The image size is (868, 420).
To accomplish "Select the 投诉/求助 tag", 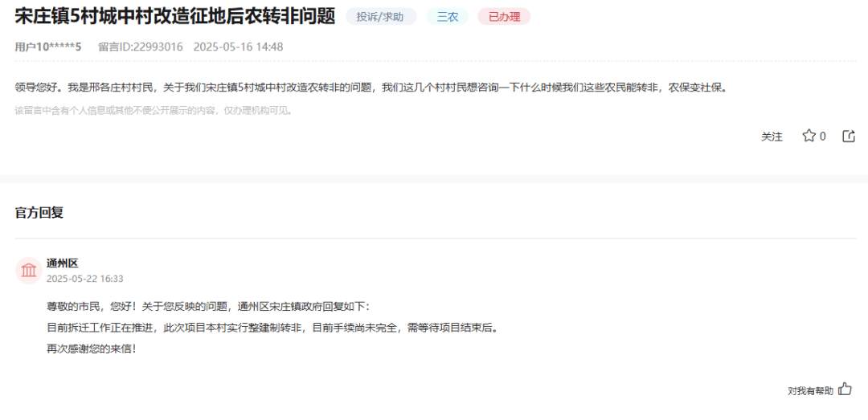I will pos(381,17).
